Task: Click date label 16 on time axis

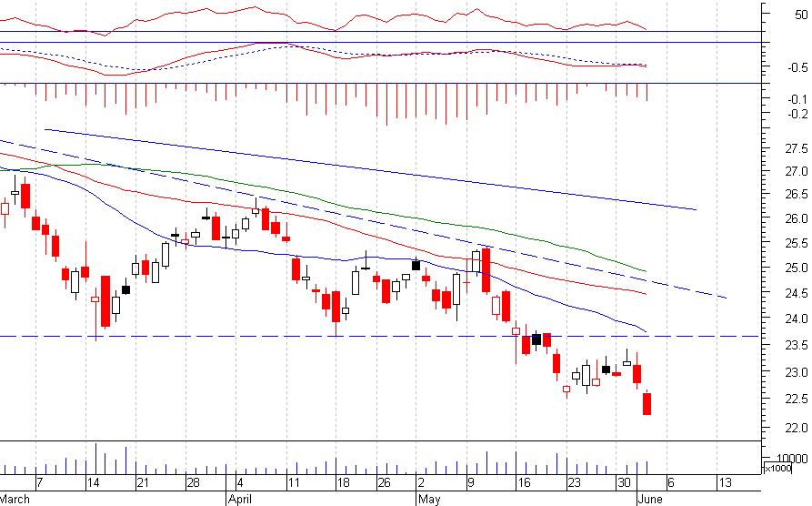Action: (524, 483)
